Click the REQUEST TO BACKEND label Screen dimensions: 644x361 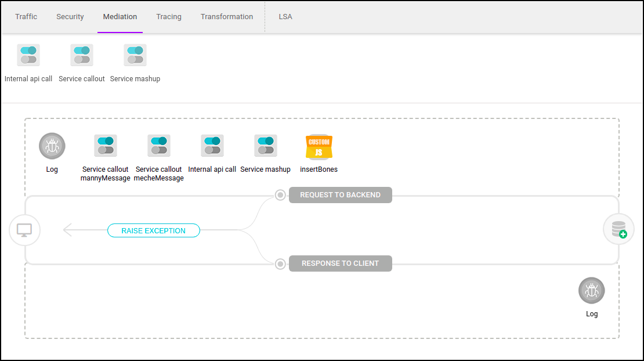coord(340,195)
